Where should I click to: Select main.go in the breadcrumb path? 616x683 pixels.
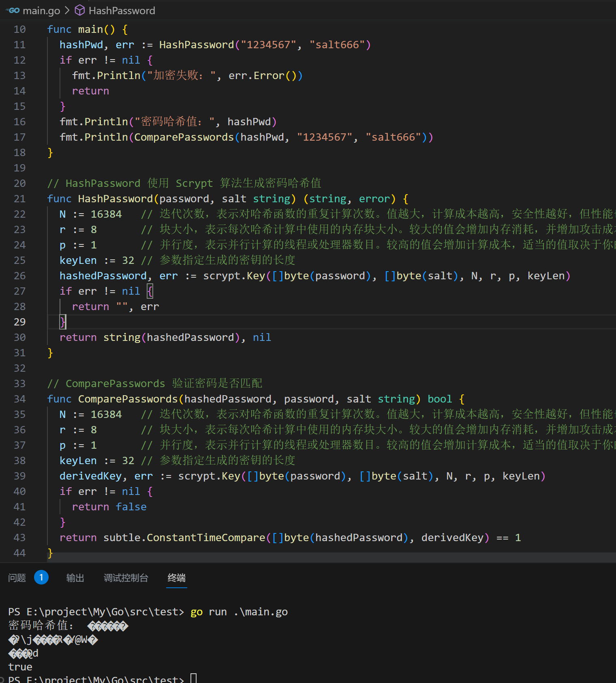click(41, 11)
